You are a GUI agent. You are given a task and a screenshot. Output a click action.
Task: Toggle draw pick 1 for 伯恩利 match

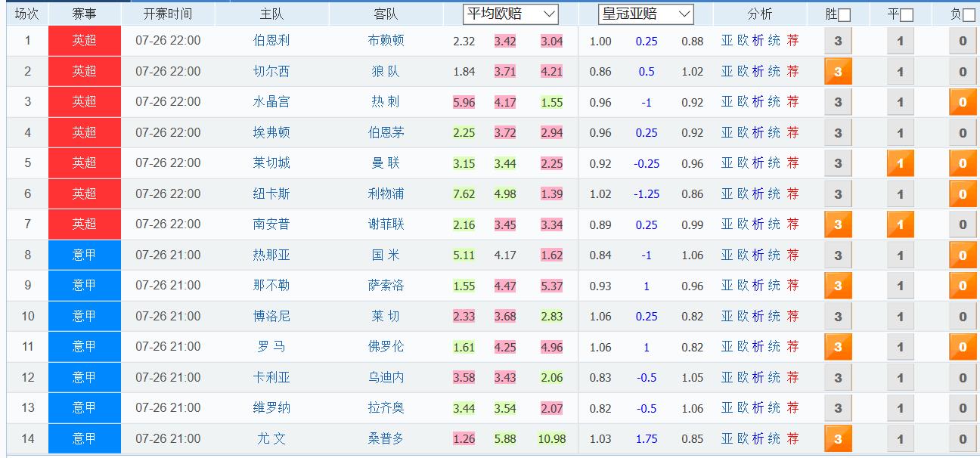click(900, 42)
